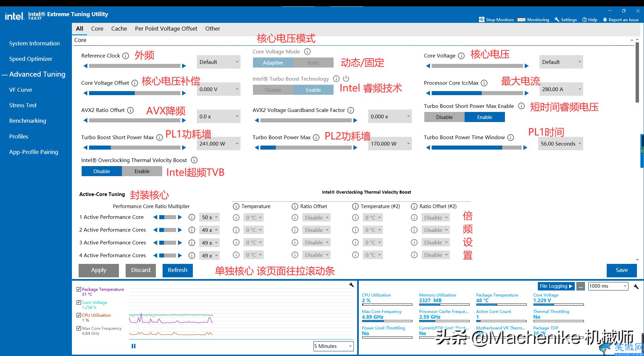Open Stress Test in sidebar
Screen dimensions: 644x356
pyautogui.click(x=23, y=105)
